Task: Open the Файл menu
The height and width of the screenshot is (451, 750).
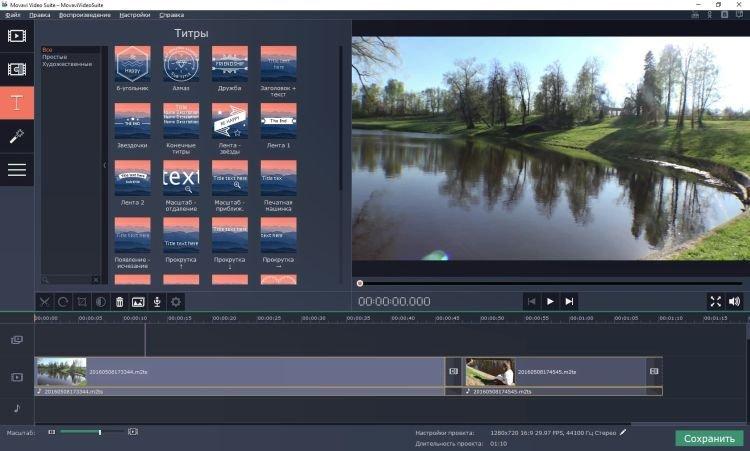Action: [13, 15]
